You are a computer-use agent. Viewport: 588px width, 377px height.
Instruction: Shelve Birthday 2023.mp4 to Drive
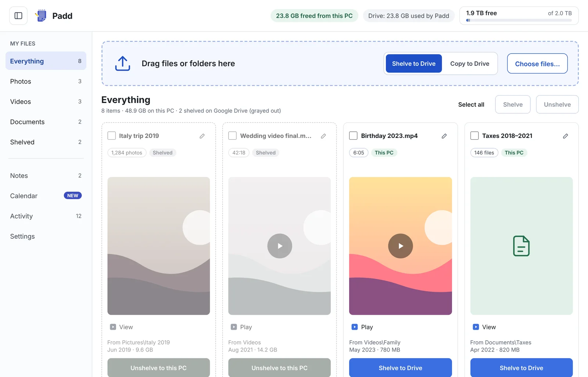(401, 367)
